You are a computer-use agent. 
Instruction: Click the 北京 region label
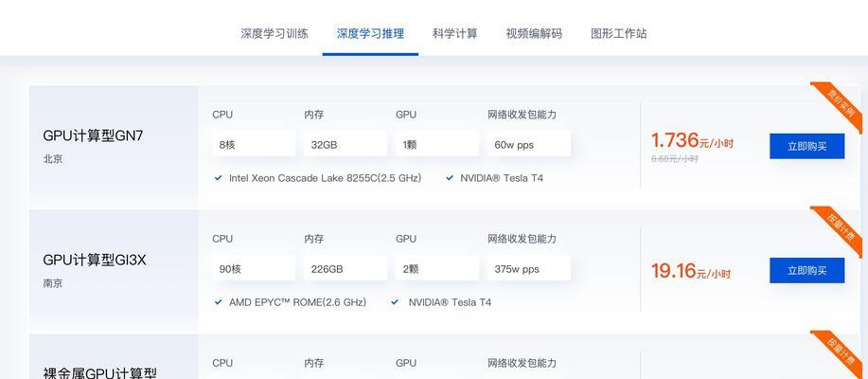[53, 159]
